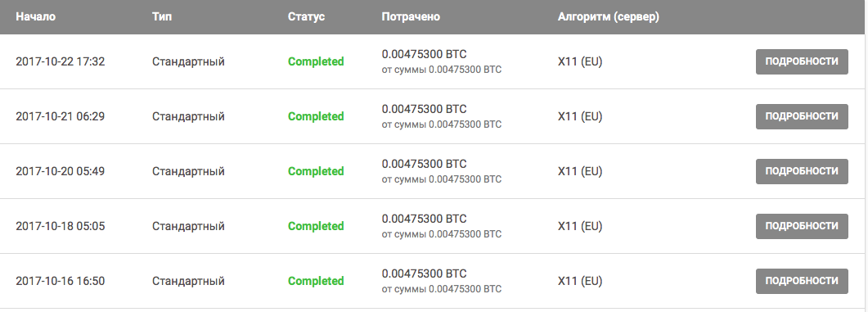The height and width of the screenshot is (312, 868).
Task: Click the 'от суммы' text in the 2017-10-18 row
Action: [x=404, y=234]
